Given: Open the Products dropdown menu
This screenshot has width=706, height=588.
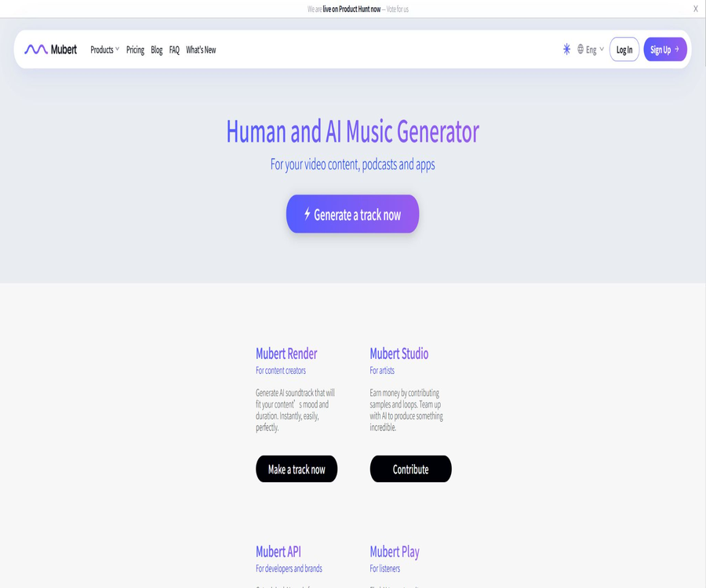Looking at the screenshot, I should (104, 49).
